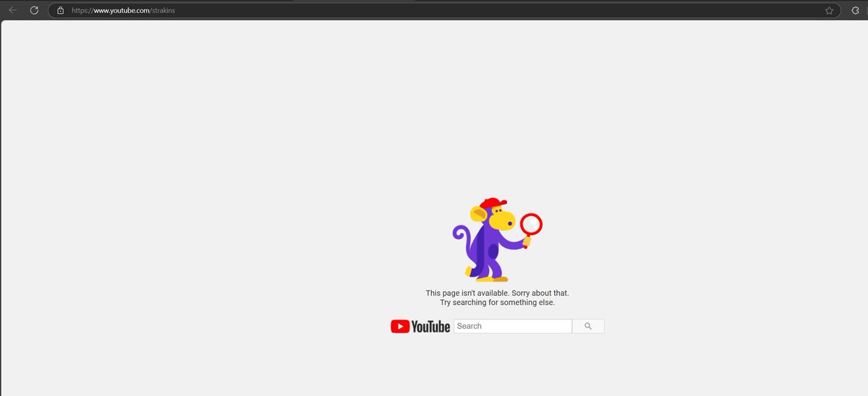
Task: Open the extensions puzzle icon
Action: click(x=855, y=10)
